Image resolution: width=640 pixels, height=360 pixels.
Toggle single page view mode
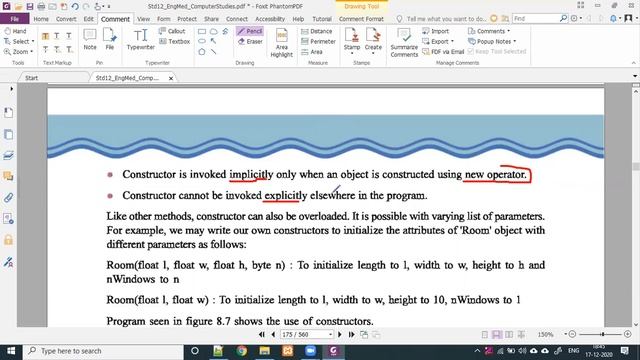pos(484,334)
